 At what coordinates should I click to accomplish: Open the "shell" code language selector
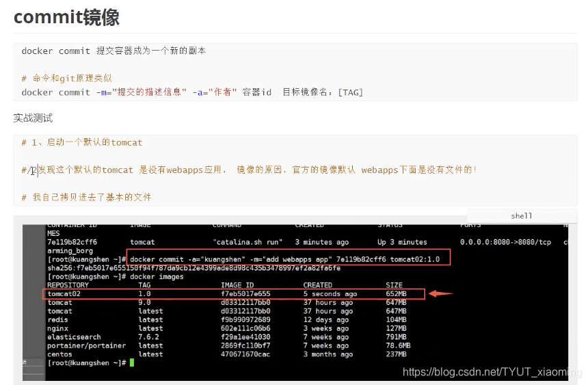point(521,216)
